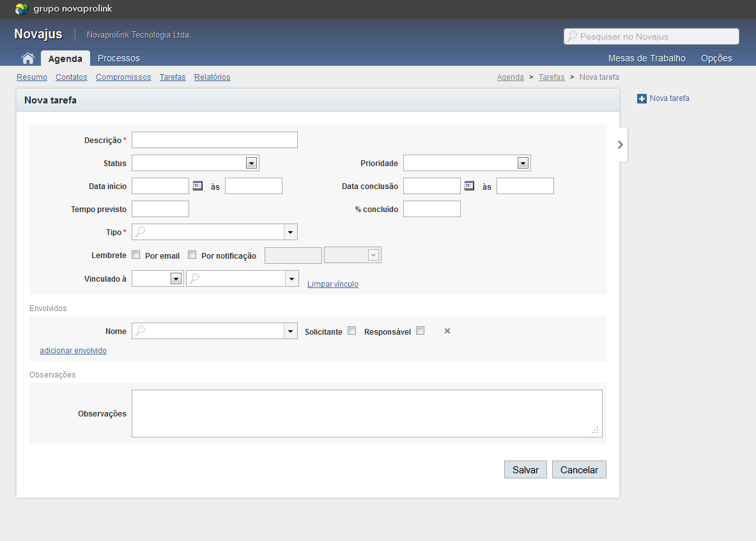Remove the envolvido row with X icon
Viewport: 756px width, 541px height.
(x=447, y=331)
